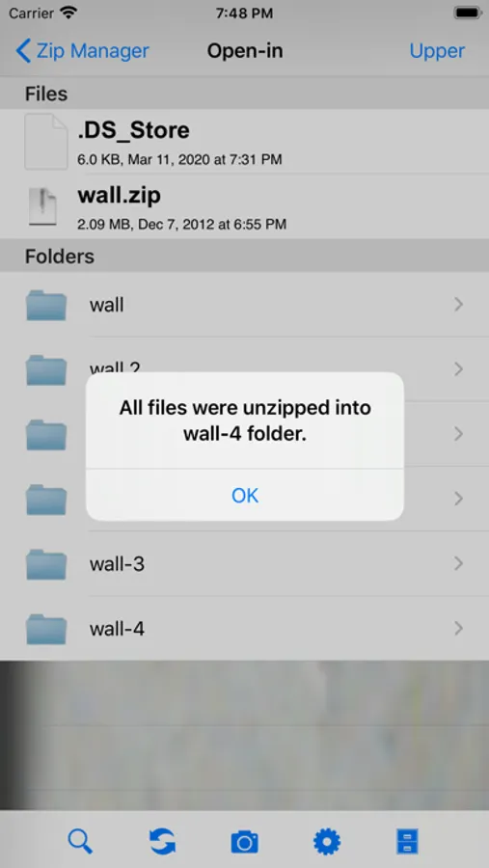Viewport: 489px width, 868px height.
Task: Tap the .DS_Store blank file icon
Action: pyautogui.click(x=46, y=141)
